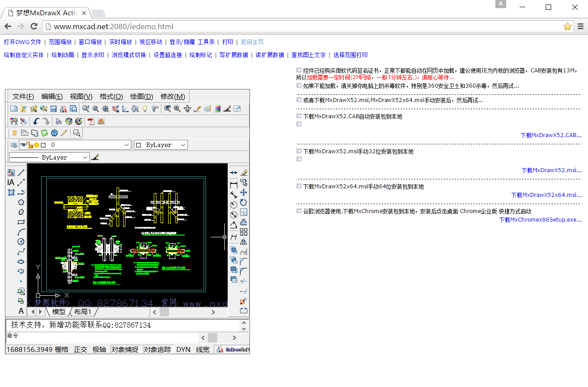Click the PDF export icon
The height and width of the screenshot is (387, 588).
pyautogui.click(x=91, y=121)
